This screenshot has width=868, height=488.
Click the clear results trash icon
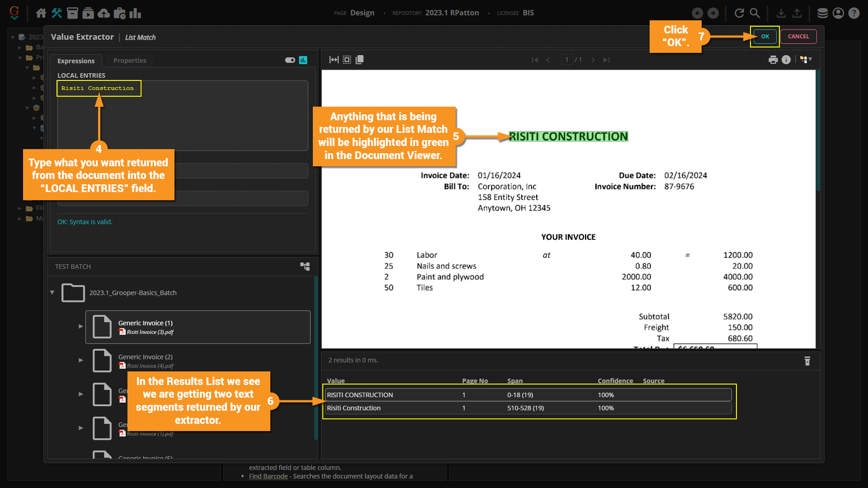[807, 361]
